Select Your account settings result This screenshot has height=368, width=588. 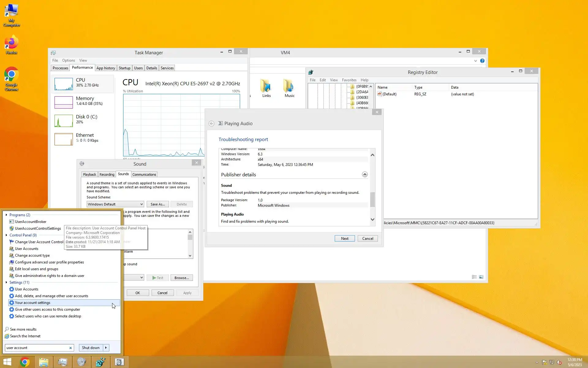(x=32, y=303)
